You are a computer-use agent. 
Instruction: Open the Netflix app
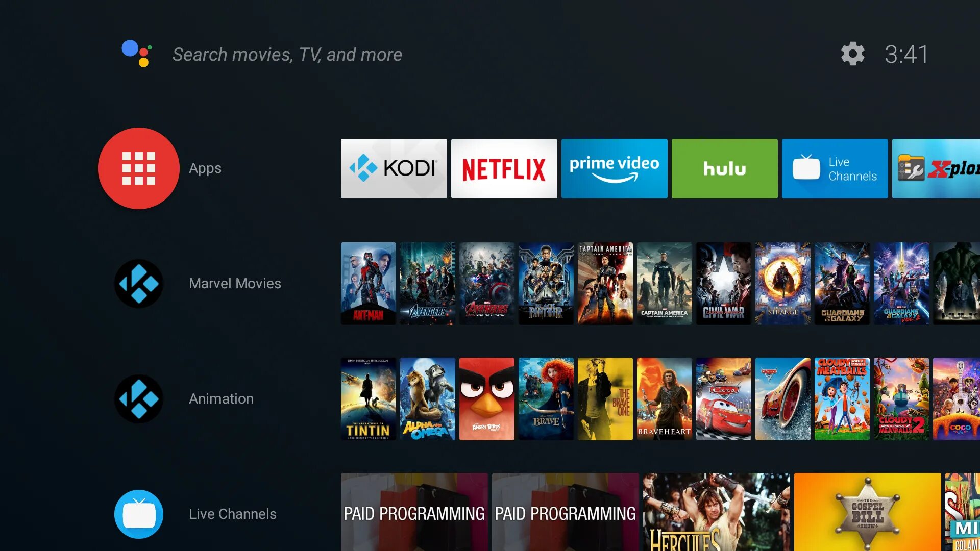pyautogui.click(x=504, y=168)
